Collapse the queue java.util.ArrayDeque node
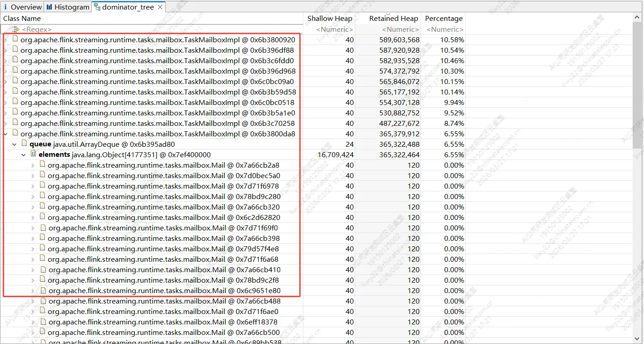The width and height of the screenshot is (644, 344). coord(15,144)
